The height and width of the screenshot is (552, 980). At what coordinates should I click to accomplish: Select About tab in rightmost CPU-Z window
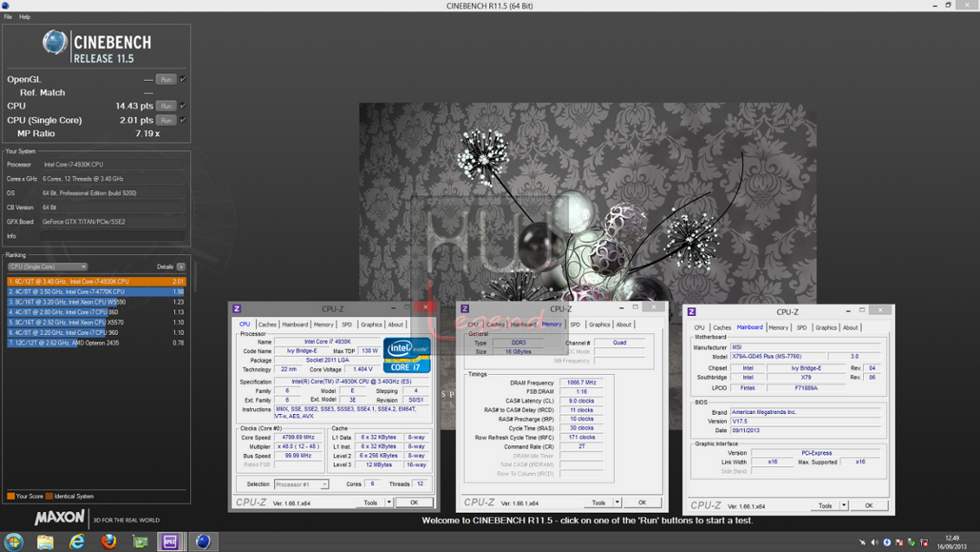tap(850, 327)
